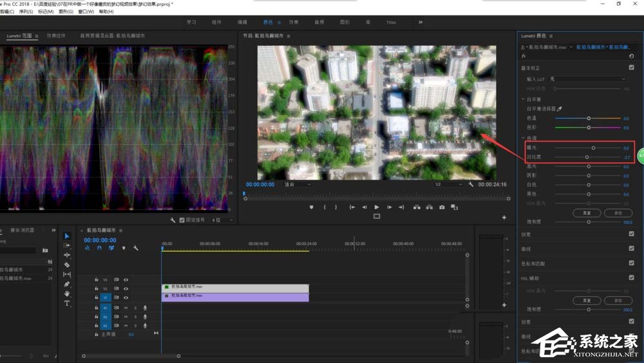Switch to the 效果 workspace tab
Screen dimensions: 644x363
tap(294, 22)
